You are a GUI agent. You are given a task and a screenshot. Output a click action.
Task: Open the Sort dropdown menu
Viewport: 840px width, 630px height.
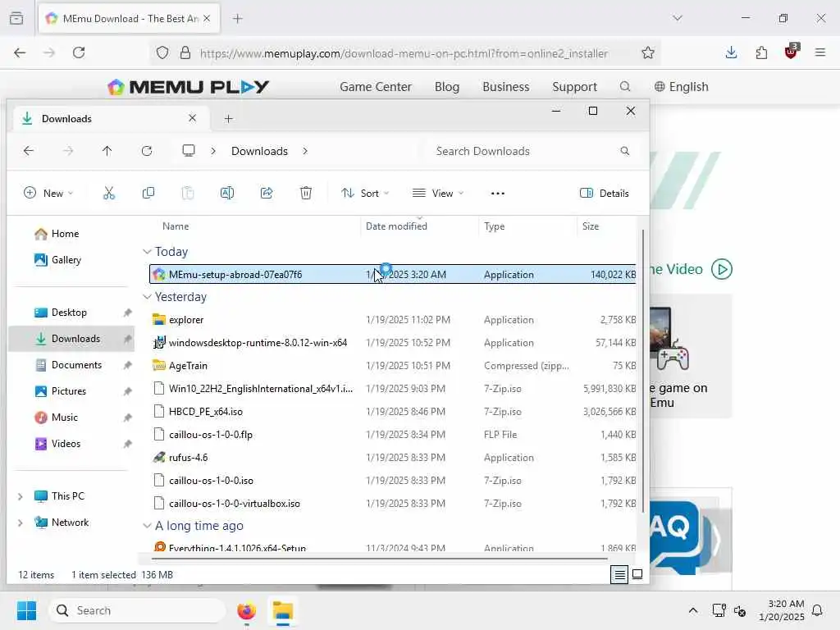point(365,193)
